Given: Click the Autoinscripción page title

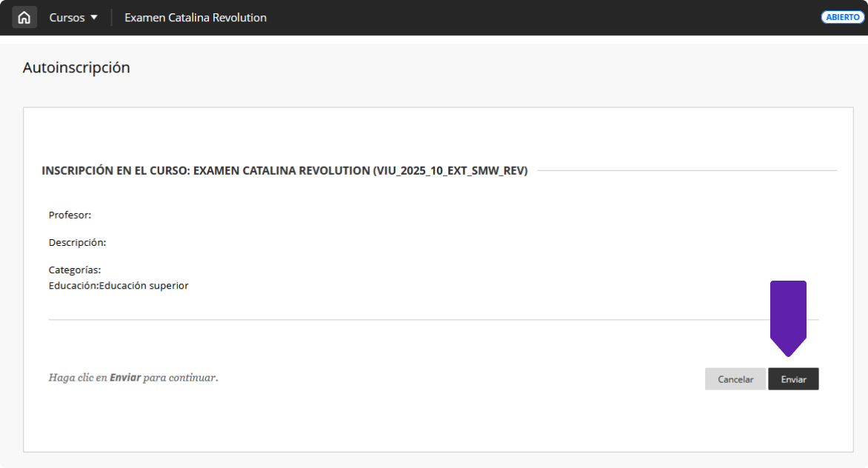Looking at the screenshot, I should pyautogui.click(x=76, y=67).
